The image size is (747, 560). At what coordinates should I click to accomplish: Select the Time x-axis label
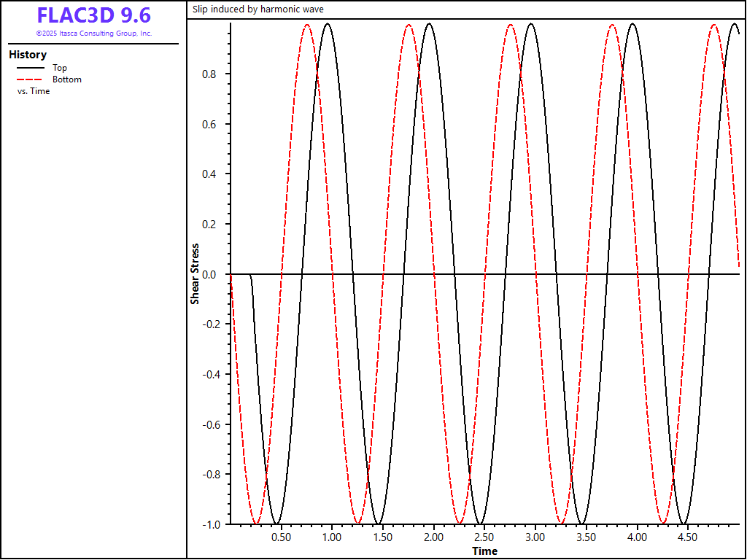click(484, 551)
